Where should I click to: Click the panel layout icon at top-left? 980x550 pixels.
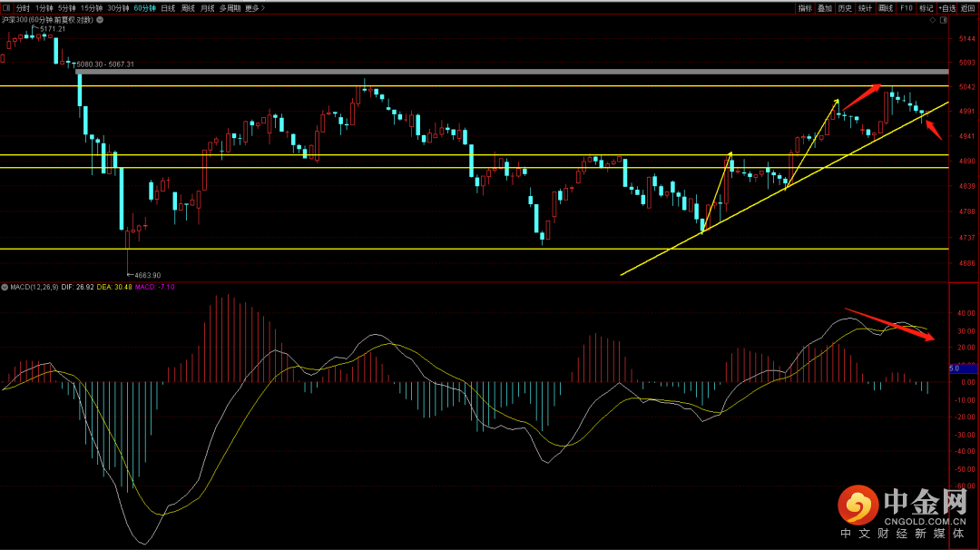[x=6, y=8]
